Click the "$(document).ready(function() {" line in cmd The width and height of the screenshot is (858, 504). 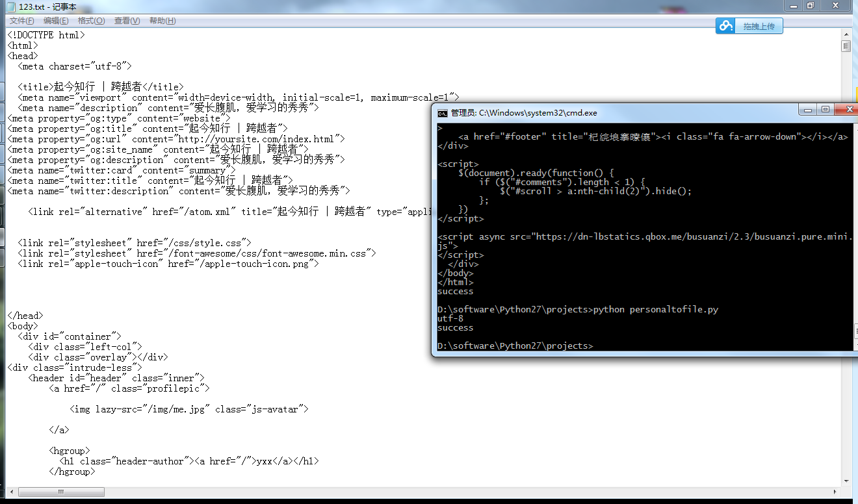(536, 173)
